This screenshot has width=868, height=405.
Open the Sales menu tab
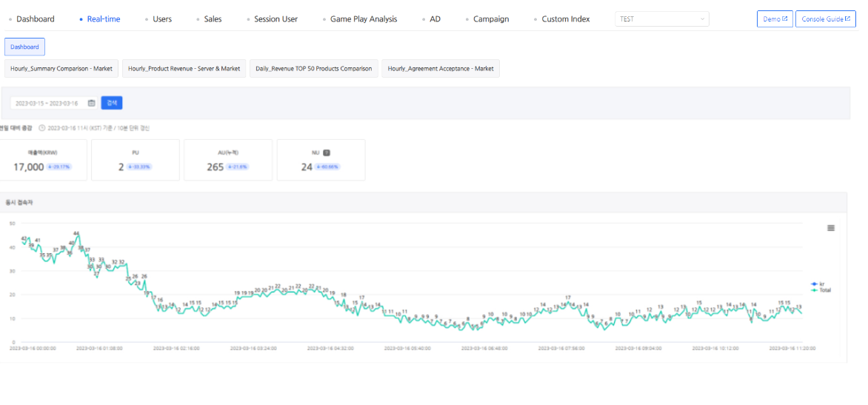[213, 19]
